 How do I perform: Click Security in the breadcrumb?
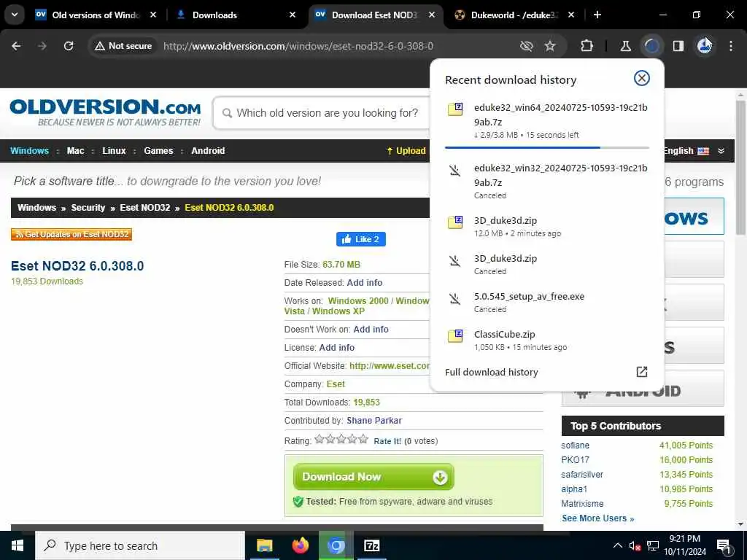pos(88,208)
